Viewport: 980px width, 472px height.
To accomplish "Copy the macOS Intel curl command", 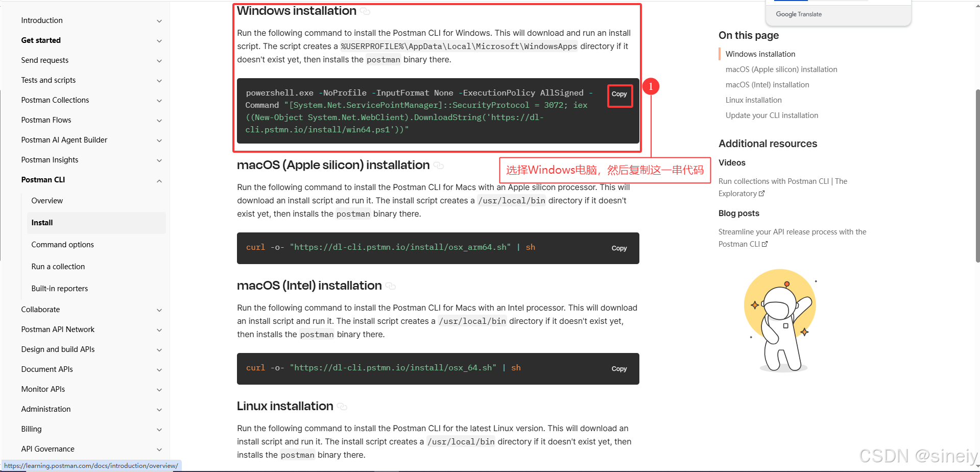I will coord(619,369).
